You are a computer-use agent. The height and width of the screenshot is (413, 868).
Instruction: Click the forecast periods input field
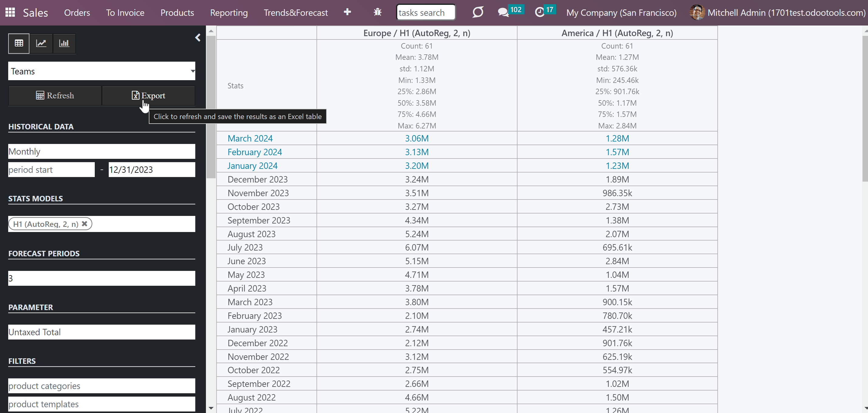click(x=102, y=278)
